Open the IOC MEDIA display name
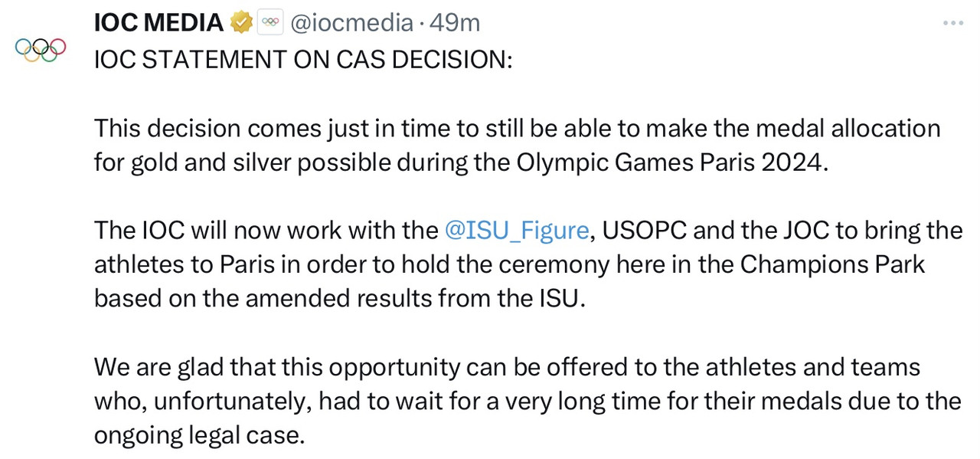 pos(158,23)
